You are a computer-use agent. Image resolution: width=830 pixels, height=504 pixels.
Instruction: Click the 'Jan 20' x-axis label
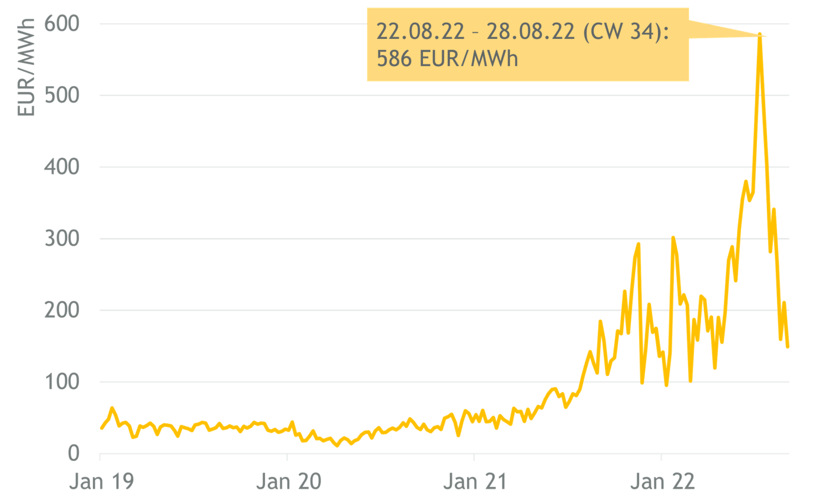[288, 481]
